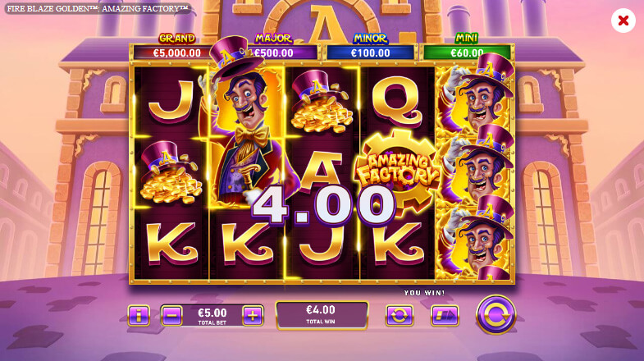The height and width of the screenshot is (361, 644).
Task: Click the top hat with coins on reel three
Action: coord(322,102)
